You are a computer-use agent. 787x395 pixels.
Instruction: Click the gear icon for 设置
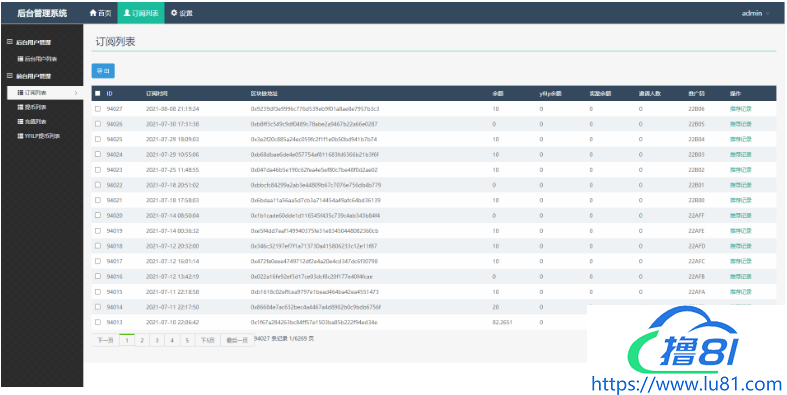click(174, 13)
